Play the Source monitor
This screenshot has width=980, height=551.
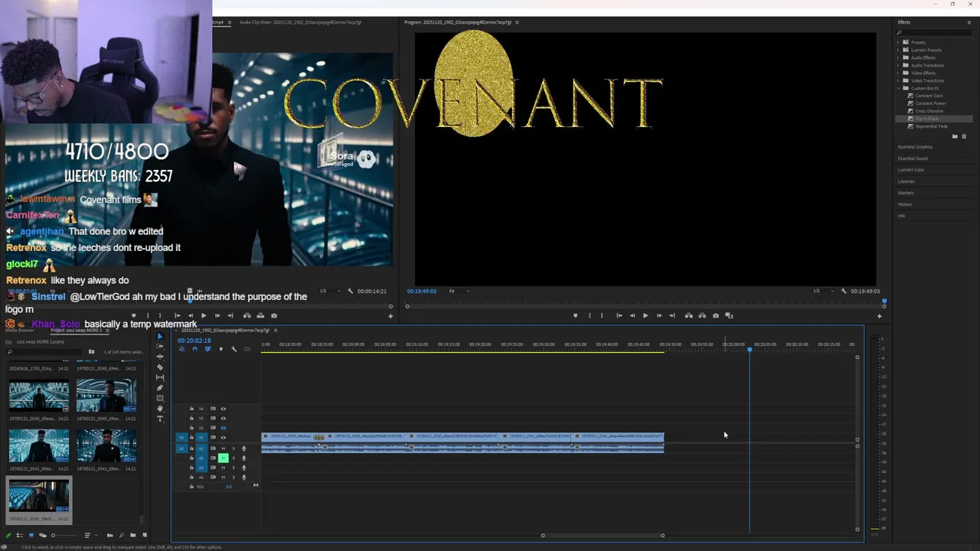[204, 315]
